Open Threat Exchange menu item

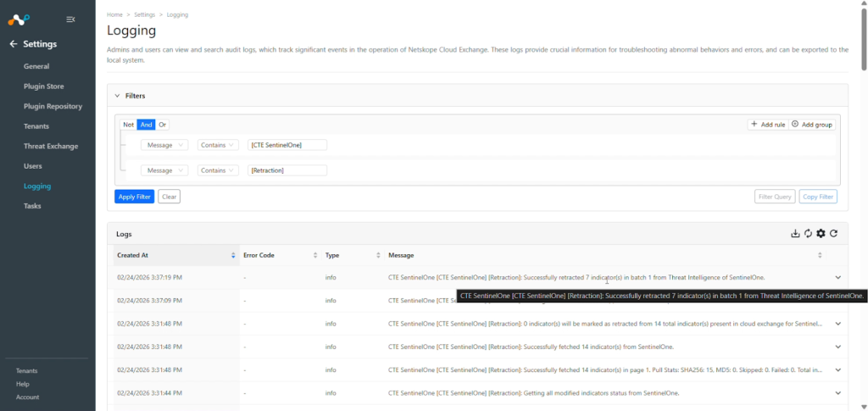tap(51, 146)
